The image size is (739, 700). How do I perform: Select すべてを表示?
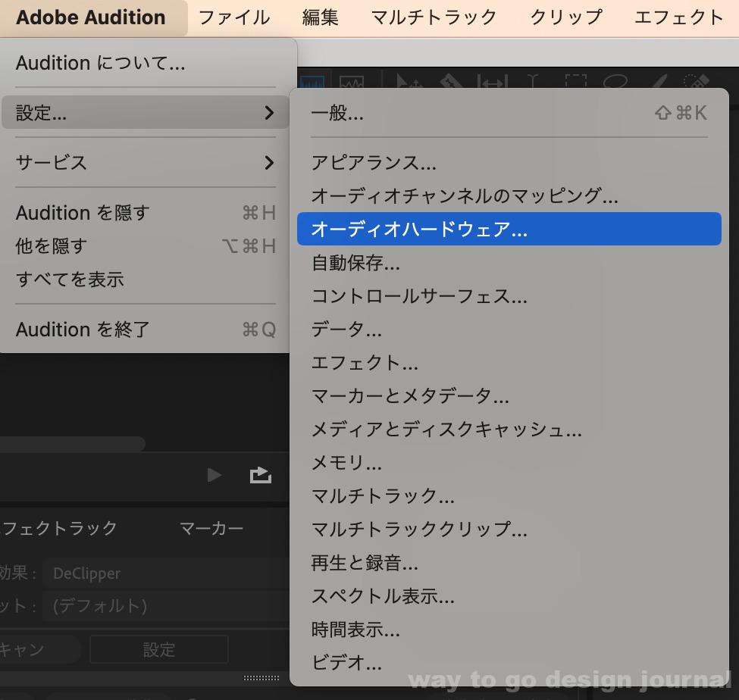pyautogui.click(x=146, y=280)
